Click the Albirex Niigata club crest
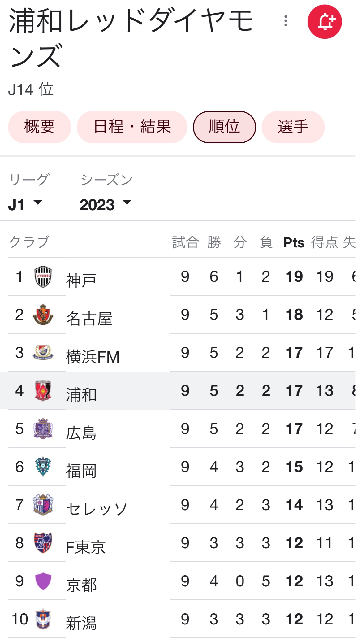 point(43,619)
